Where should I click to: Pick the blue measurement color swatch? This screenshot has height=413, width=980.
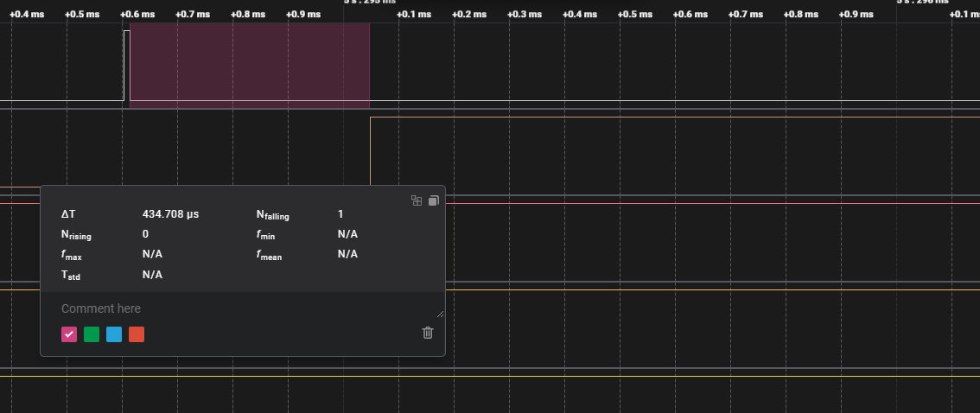tap(114, 334)
